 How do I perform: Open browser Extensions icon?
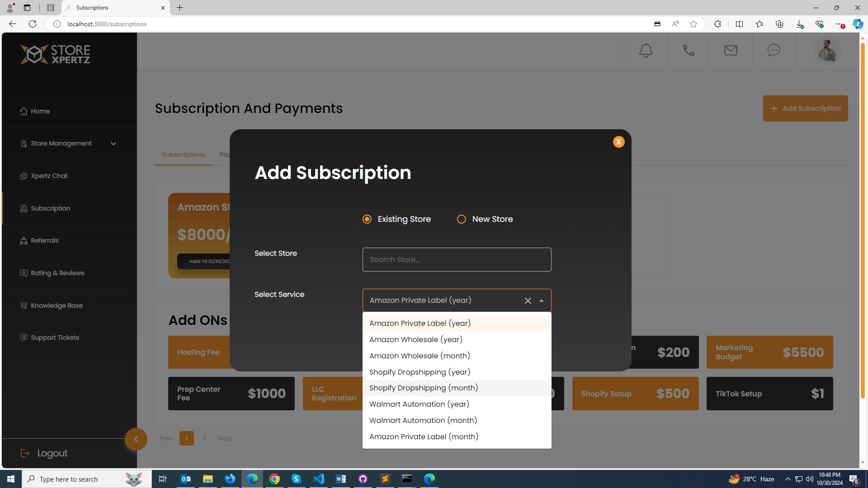coord(717,24)
